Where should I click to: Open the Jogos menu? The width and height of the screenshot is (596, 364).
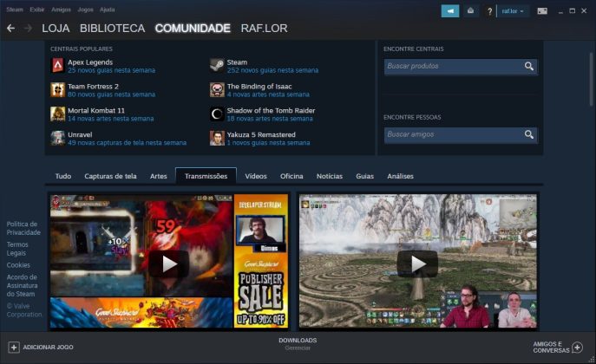coord(85,10)
